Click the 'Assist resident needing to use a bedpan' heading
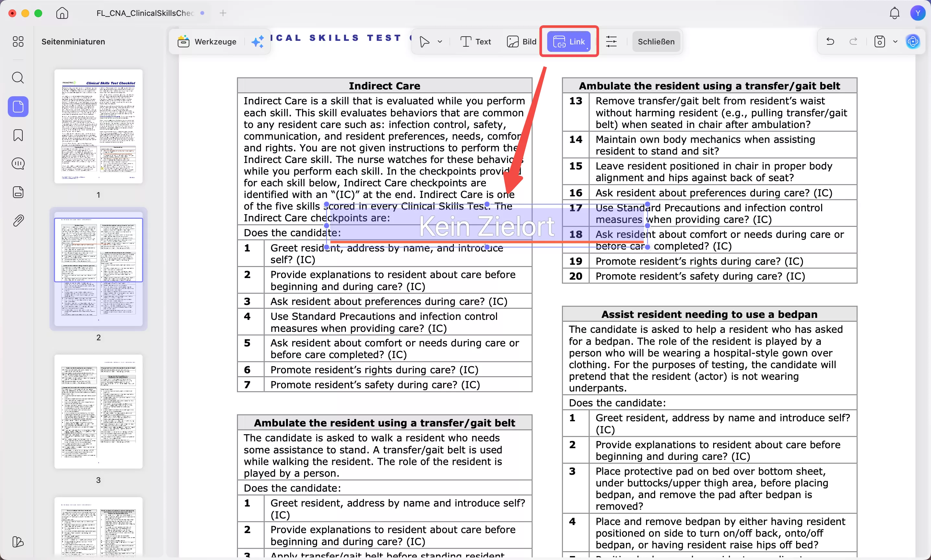This screenshot has height=560, width=931. pos(709,314)
